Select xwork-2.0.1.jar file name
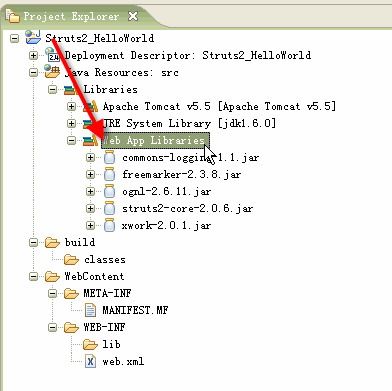Viewport: 392px width, 391px height. click(166, 225)
